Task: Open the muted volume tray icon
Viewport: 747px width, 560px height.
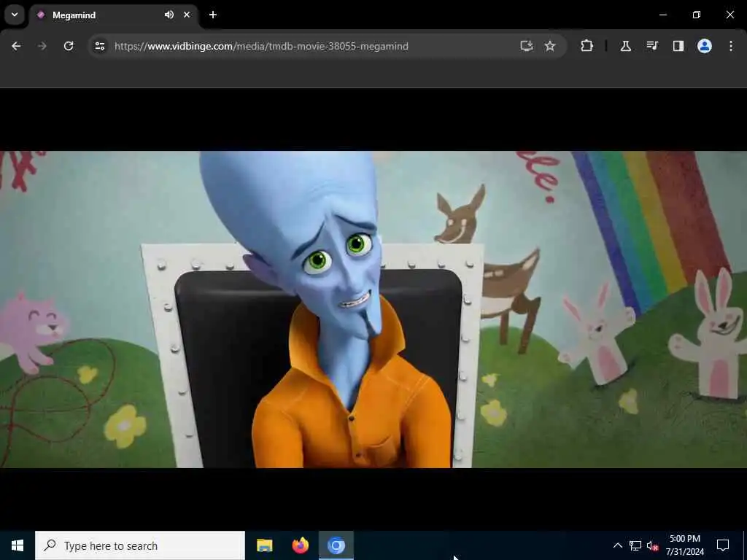Action: [x=652, y=545]
